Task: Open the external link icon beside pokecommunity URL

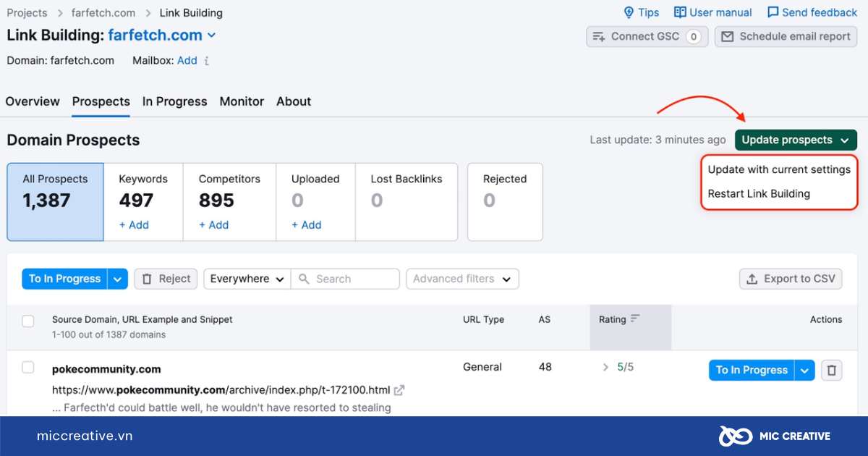Action: [399, 389]
